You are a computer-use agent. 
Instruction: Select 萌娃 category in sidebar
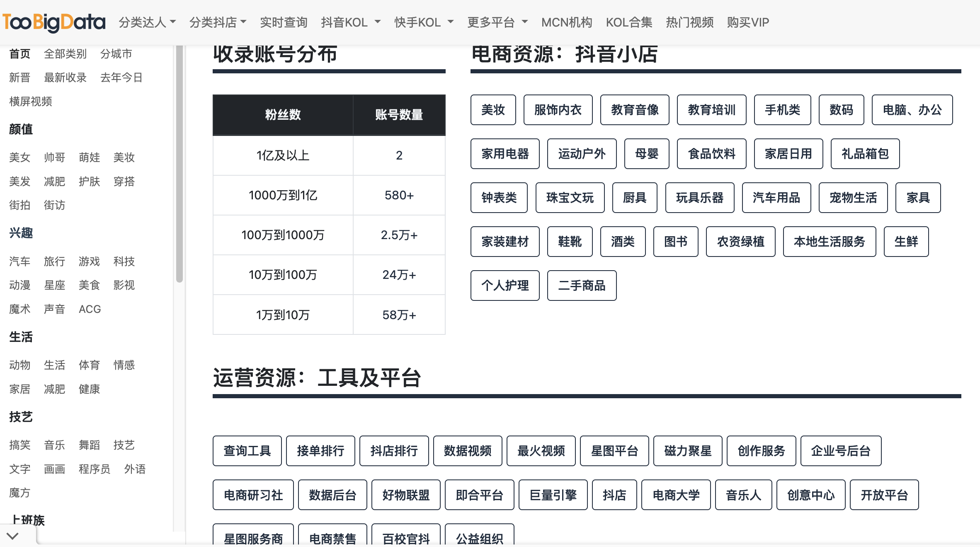[90, 157]
